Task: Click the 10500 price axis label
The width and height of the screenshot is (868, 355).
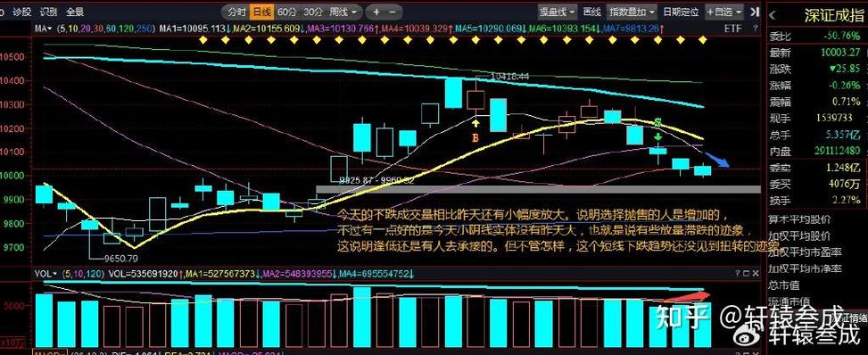Action: pyautogui.click(x=12, y=56)
